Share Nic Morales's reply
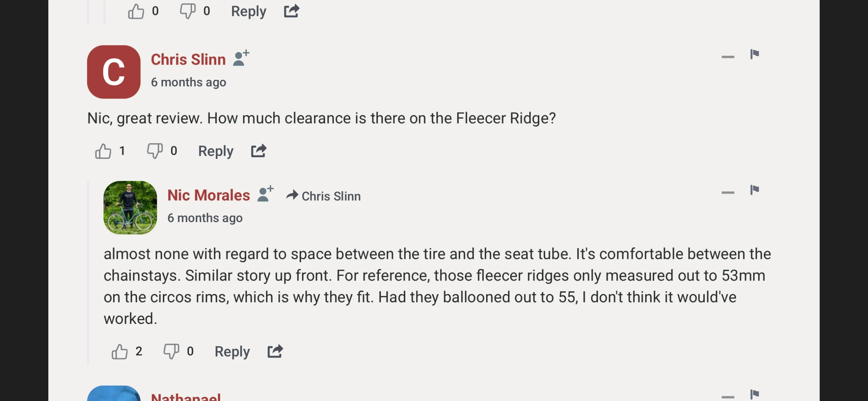 [275, 351]
